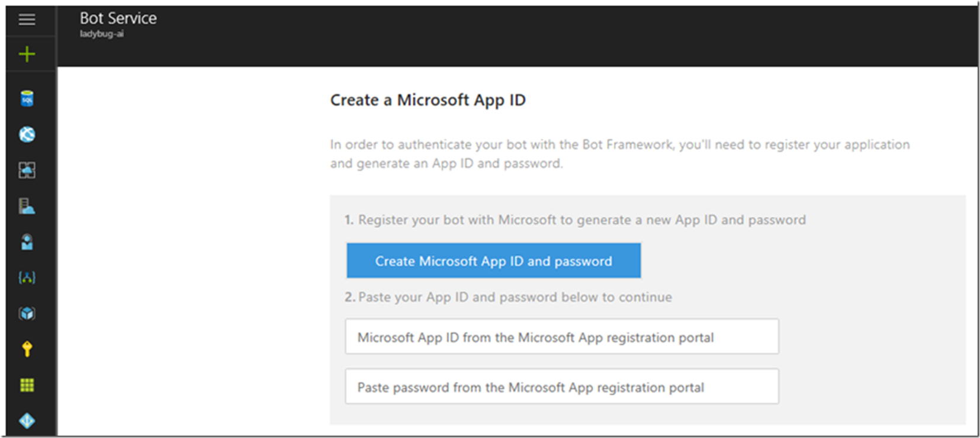Open the App Services globe icon

(27, 134)
